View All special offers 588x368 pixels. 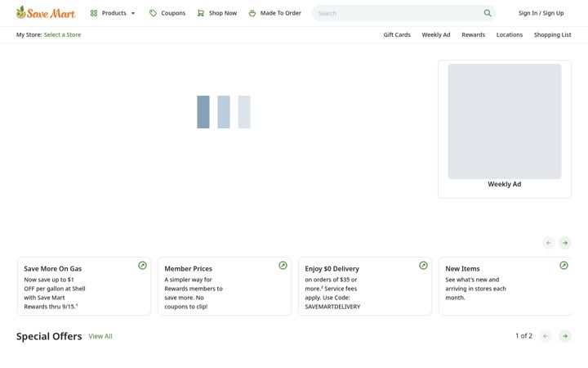coord(100,336)
